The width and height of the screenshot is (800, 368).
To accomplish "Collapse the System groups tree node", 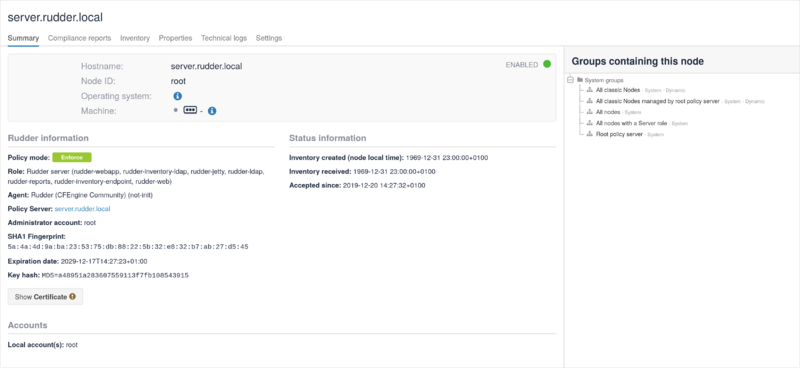I will (570, 80).
